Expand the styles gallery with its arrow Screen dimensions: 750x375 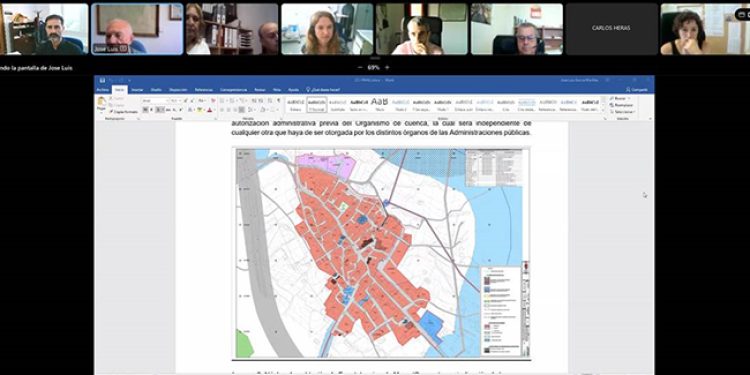603,111
